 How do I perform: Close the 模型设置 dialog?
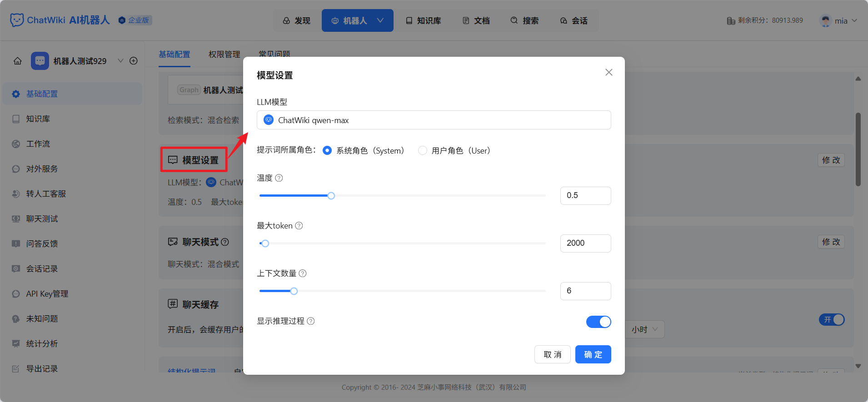609,72
